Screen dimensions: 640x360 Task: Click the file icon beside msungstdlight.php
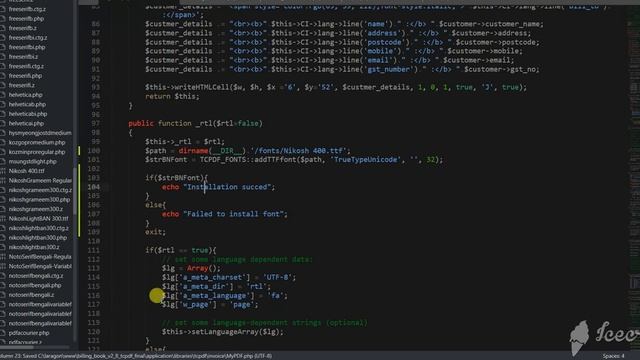point(3,161)
